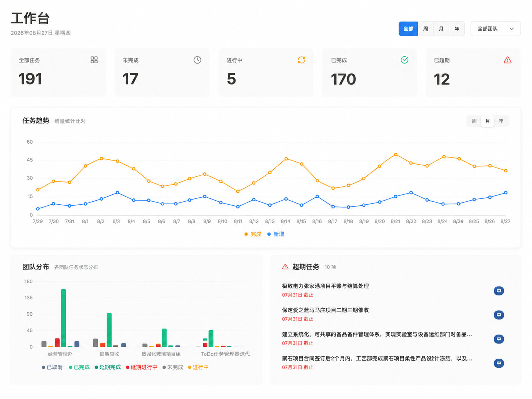
Task: Click the 10 项 overdue count label
Action: click(330, 267)
